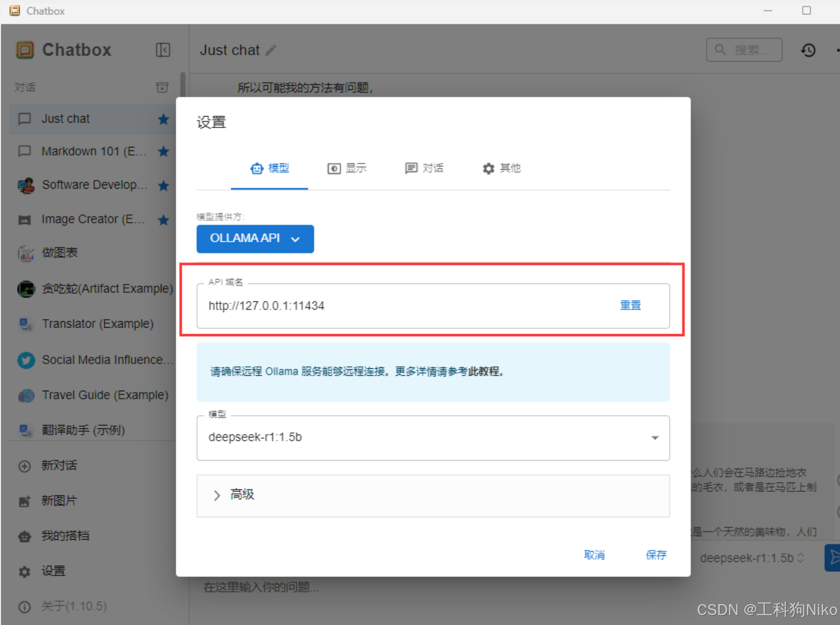Click the history clock icon in header

point(808,50)
